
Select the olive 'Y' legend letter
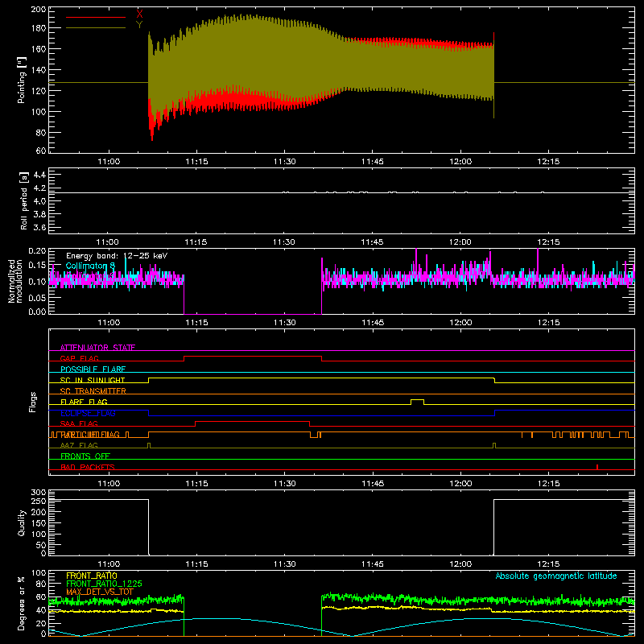tap(139, 25)
